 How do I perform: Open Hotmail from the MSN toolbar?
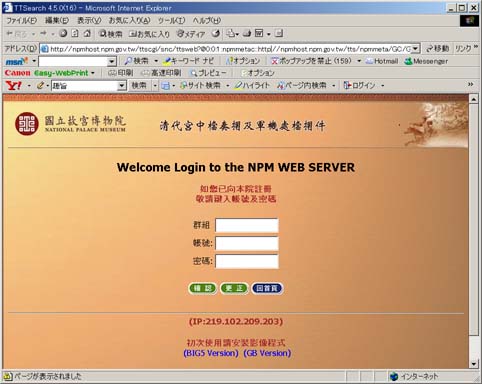point(382,61)
